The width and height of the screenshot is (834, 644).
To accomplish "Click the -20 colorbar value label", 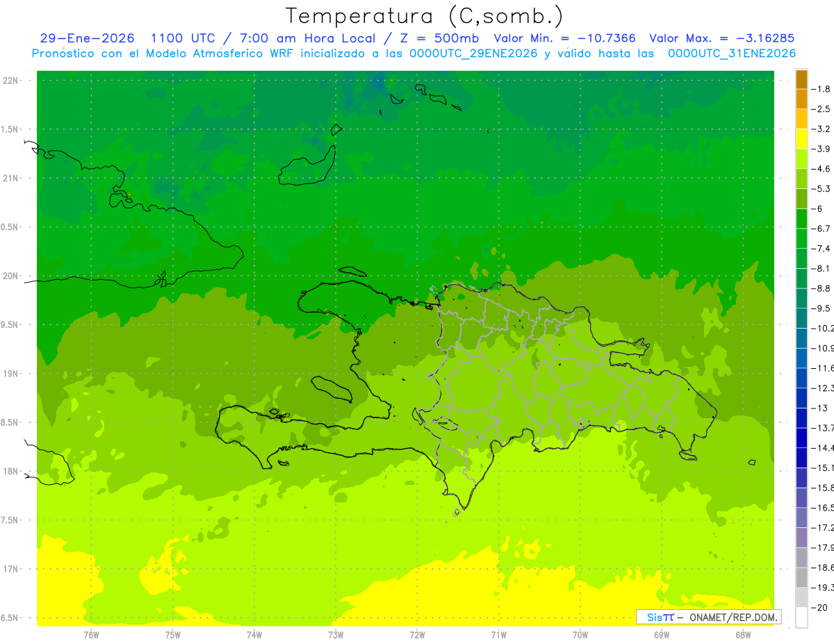I will tap(819, 607).
